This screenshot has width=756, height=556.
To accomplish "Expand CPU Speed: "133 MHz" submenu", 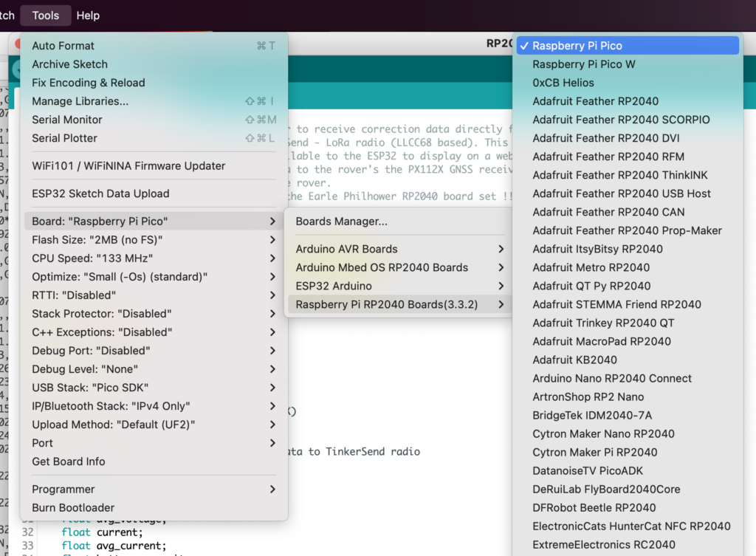I will click(x=154, y=258).
